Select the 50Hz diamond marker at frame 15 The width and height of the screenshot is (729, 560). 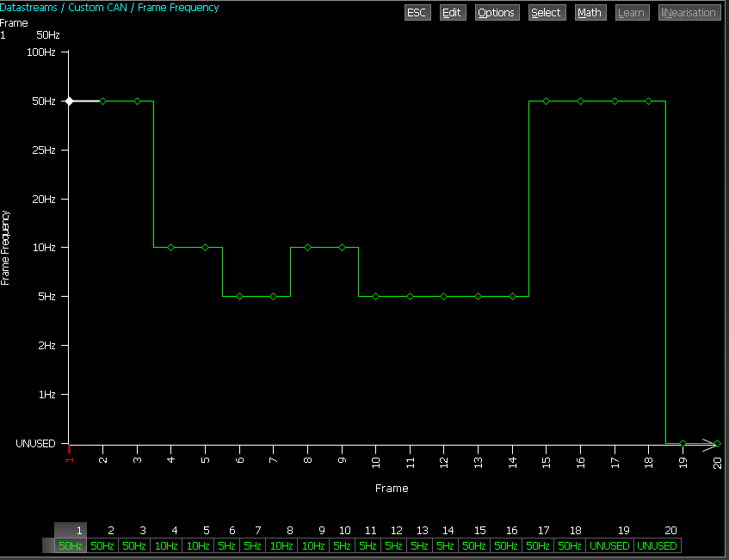coord(547,101)
